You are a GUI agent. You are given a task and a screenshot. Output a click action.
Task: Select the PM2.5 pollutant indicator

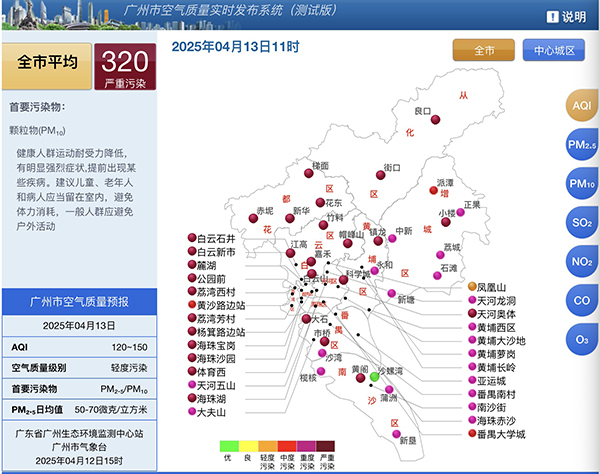tap(581, 145)
